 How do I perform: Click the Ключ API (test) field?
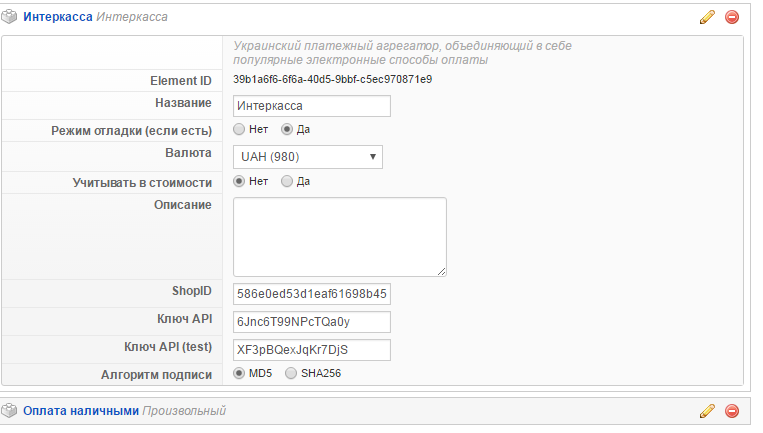(x=311, y=349)
